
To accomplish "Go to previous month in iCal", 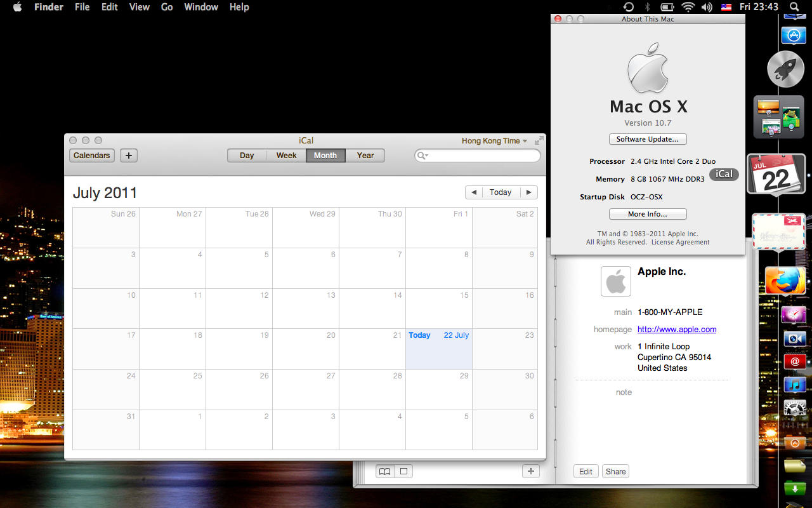I will tap(473, 192).
